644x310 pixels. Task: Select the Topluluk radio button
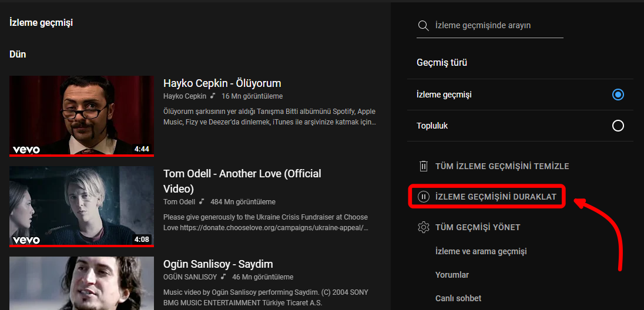(x=618, y=126)
